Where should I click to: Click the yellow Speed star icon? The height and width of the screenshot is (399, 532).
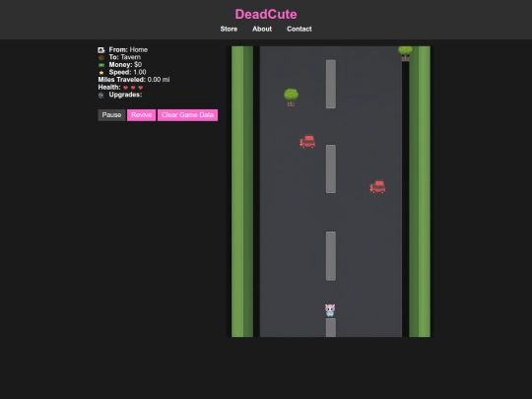click(x=101, y=73)
